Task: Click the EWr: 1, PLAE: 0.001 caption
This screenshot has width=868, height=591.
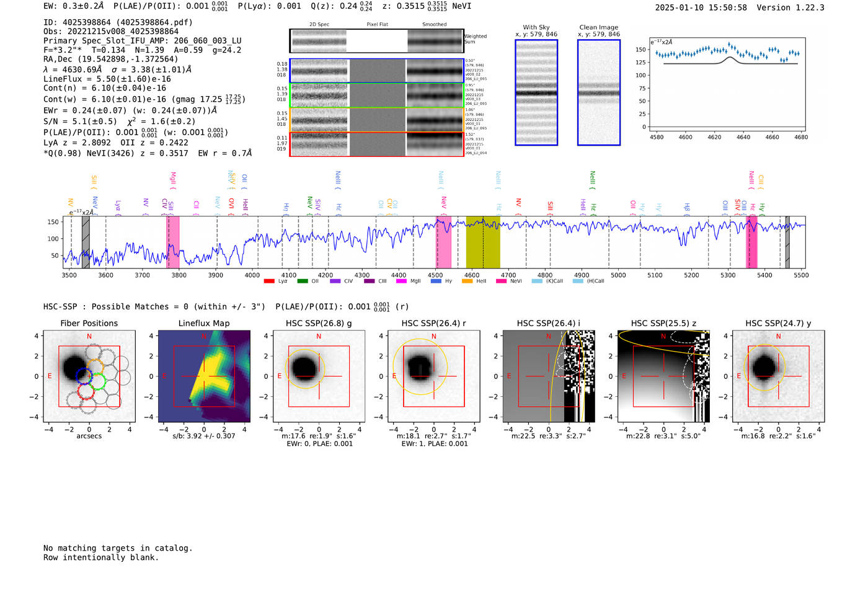Action: click(x=434, y=444)
